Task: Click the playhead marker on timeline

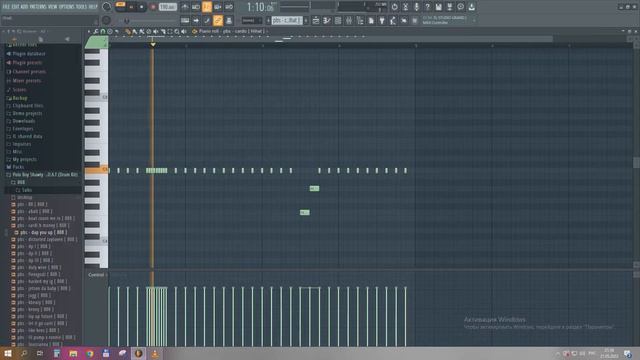Action: click(x=153, y=44)
